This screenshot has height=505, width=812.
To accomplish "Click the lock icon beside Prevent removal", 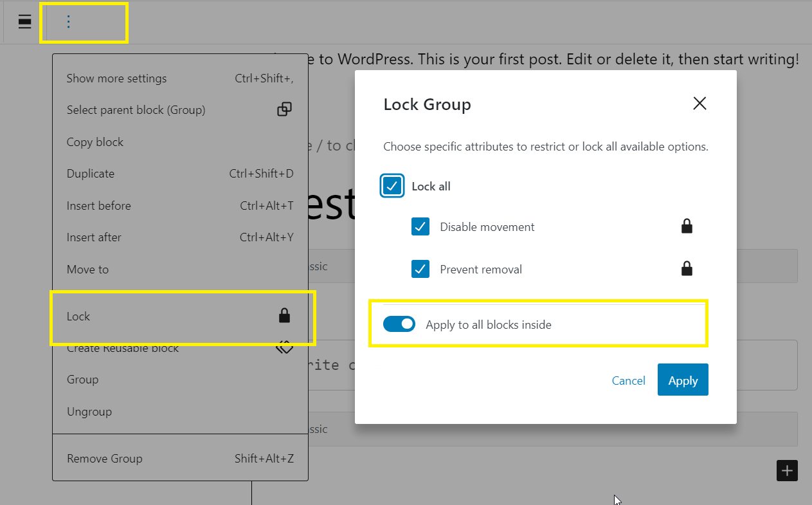I will coord(687,268).
